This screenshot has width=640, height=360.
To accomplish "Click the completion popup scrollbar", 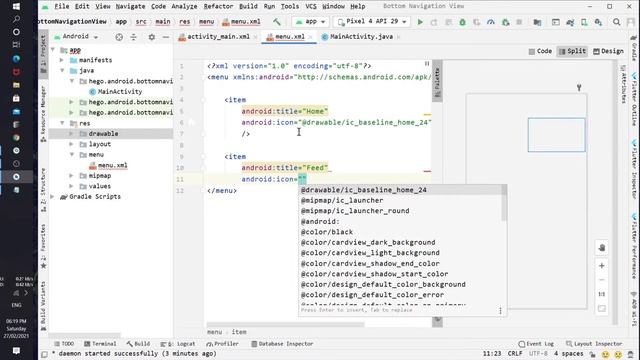I will [504, 203].
